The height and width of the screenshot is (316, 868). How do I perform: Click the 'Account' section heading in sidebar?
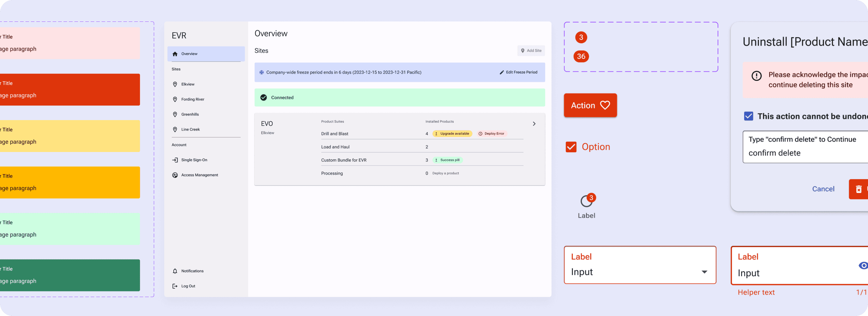179,145
